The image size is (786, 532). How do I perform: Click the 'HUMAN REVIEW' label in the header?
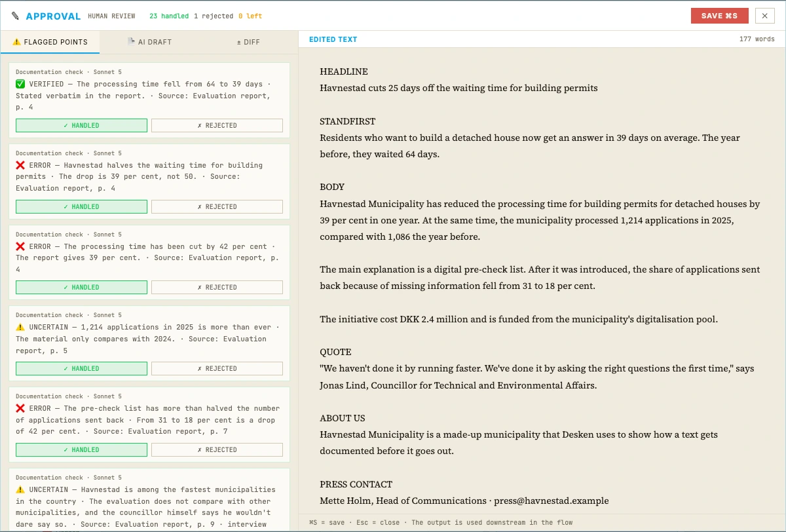[x=112, y=16]
